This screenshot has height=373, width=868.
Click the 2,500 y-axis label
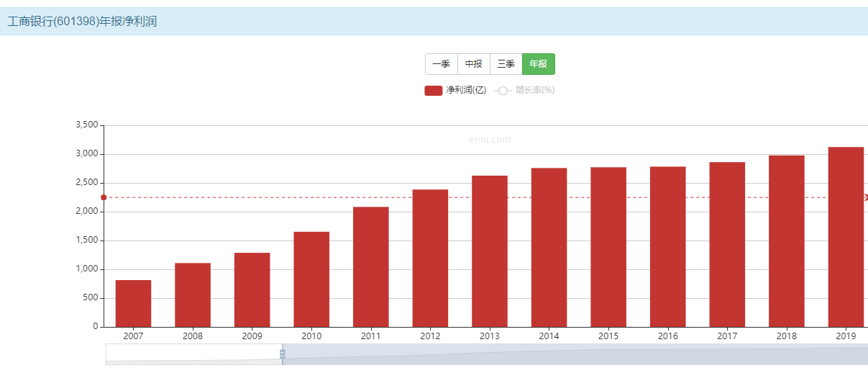coord(86,183)
